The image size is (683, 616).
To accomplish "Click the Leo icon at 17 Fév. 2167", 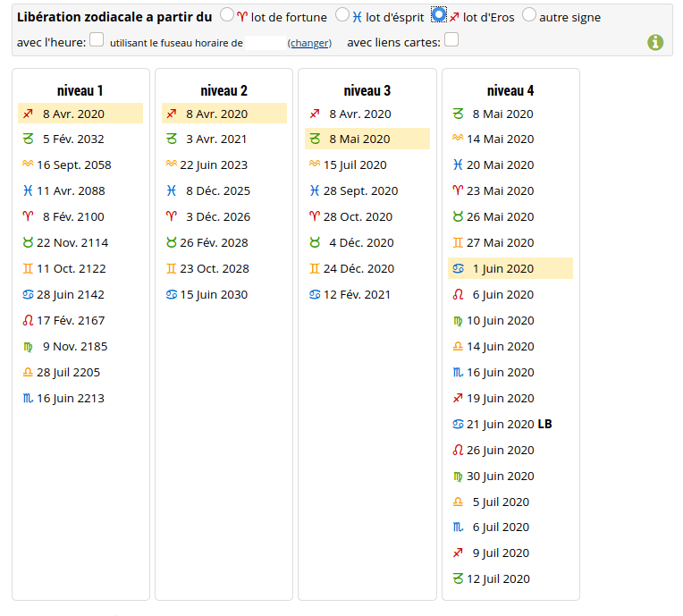I will coord(28,320).
